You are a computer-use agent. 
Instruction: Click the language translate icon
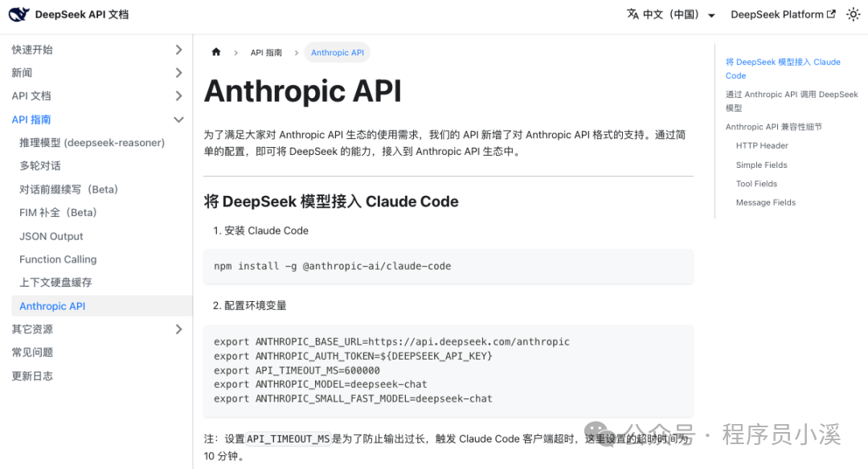(x=633, y=14)
